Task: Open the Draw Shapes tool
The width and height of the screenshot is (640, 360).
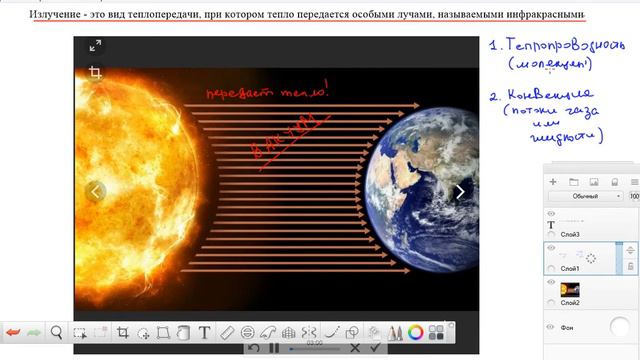Action: click(x=352, y=333)
